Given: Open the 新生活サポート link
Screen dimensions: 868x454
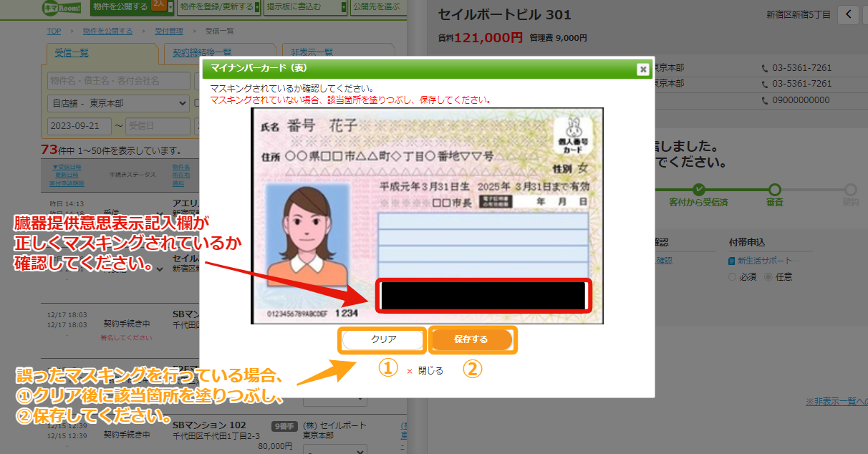Looking at the screenshot, I should [768, 261].
